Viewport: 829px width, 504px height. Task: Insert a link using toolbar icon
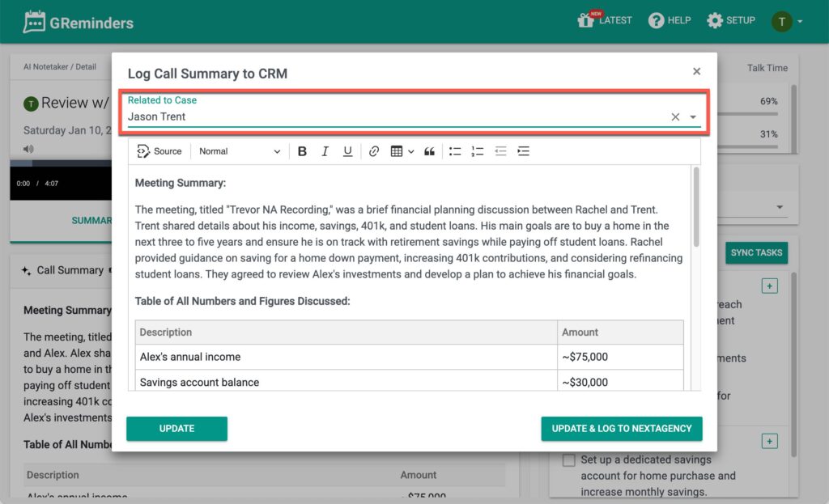[x=373, y=151]
